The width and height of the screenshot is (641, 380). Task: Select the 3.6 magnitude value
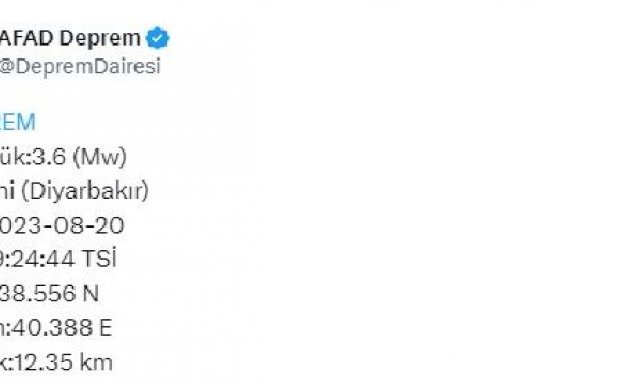coord(49,156)
